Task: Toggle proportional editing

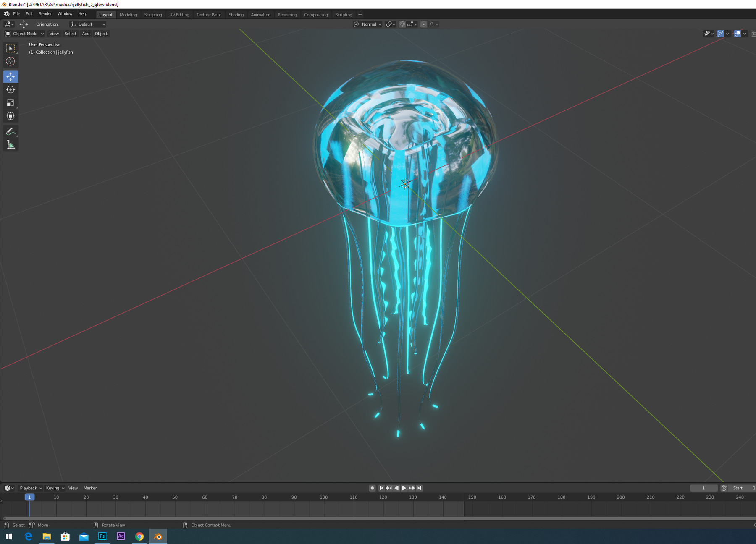Action: 423,24
